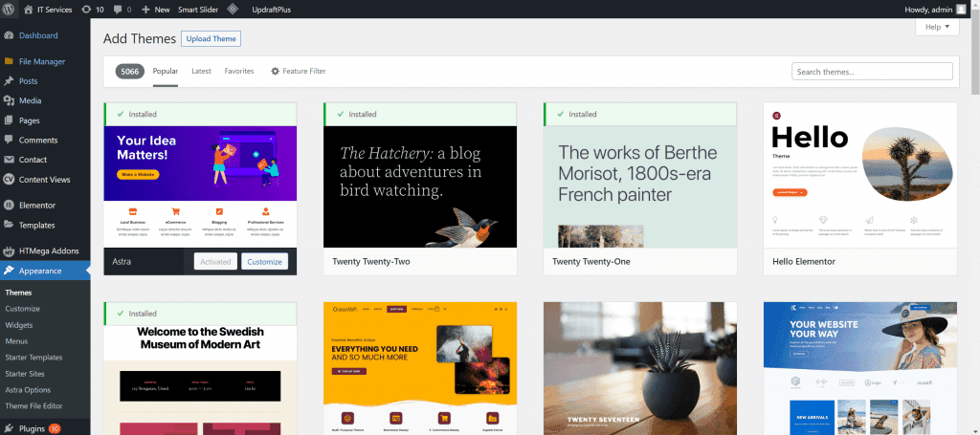Open the Media library menu
Viewport: 980px width, 435px height.
30,100
